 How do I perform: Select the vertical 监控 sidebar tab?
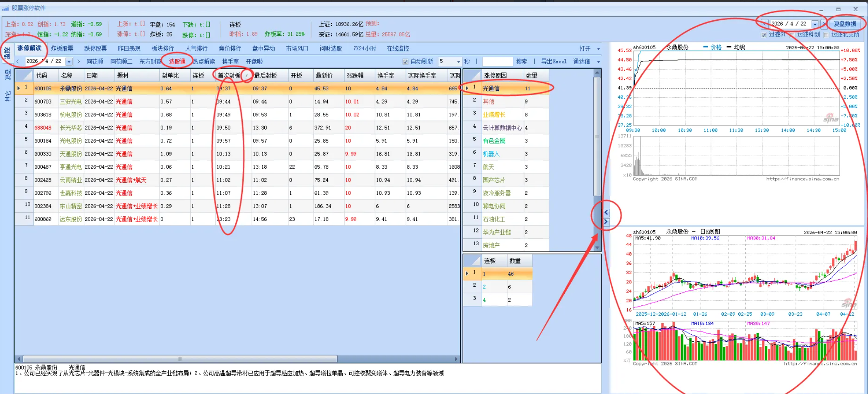(7, 53)
